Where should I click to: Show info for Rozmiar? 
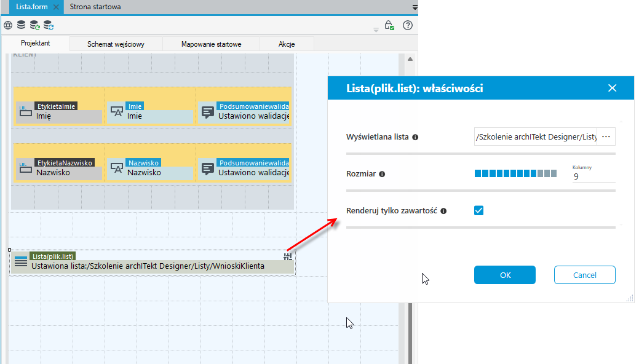coord(382,174)
